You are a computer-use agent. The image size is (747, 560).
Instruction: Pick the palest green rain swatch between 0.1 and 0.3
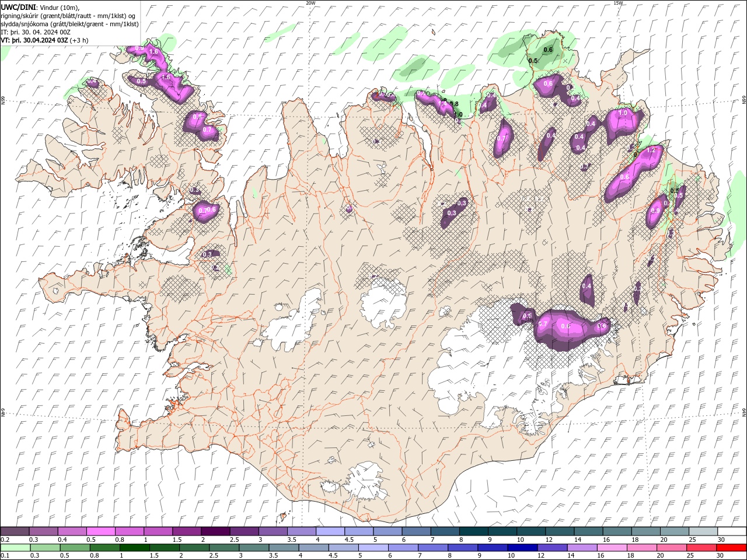15,548
